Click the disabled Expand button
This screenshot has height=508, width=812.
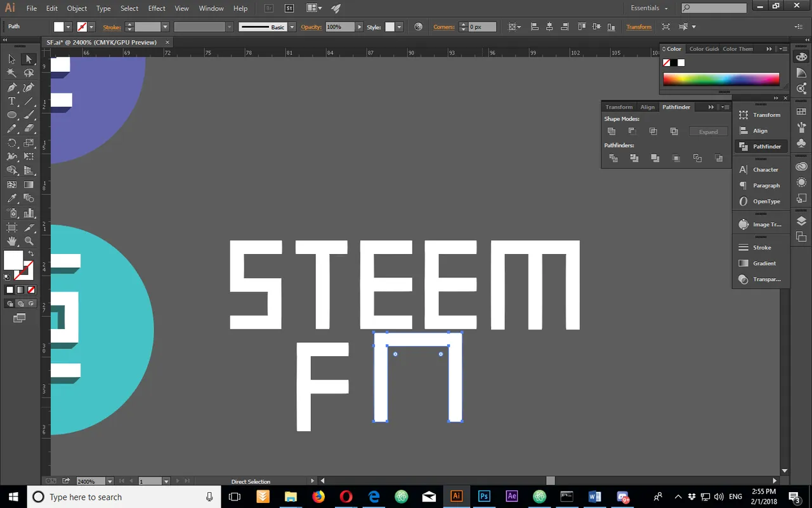coord(709,131)
